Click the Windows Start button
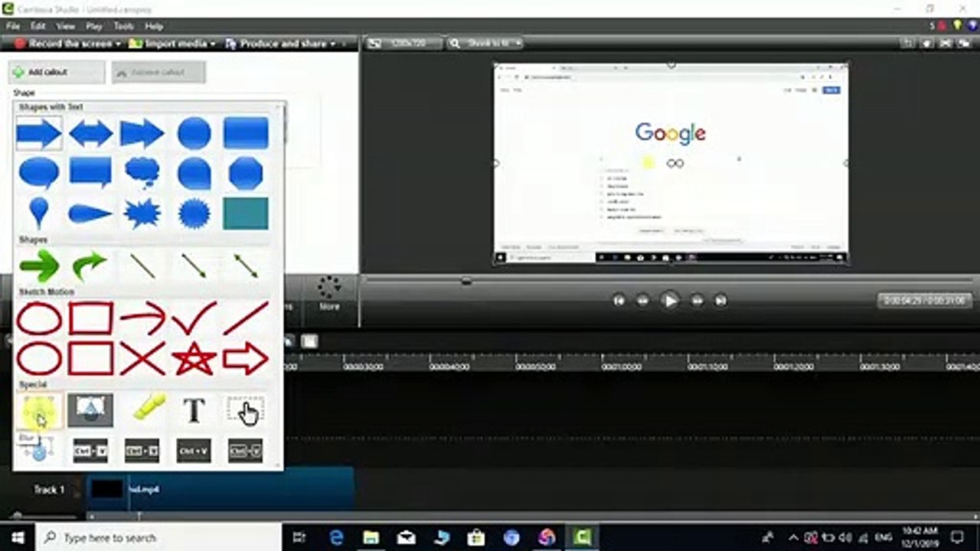Image resolution: width=980 pixels, height=551 pixels. pos(17,537)
